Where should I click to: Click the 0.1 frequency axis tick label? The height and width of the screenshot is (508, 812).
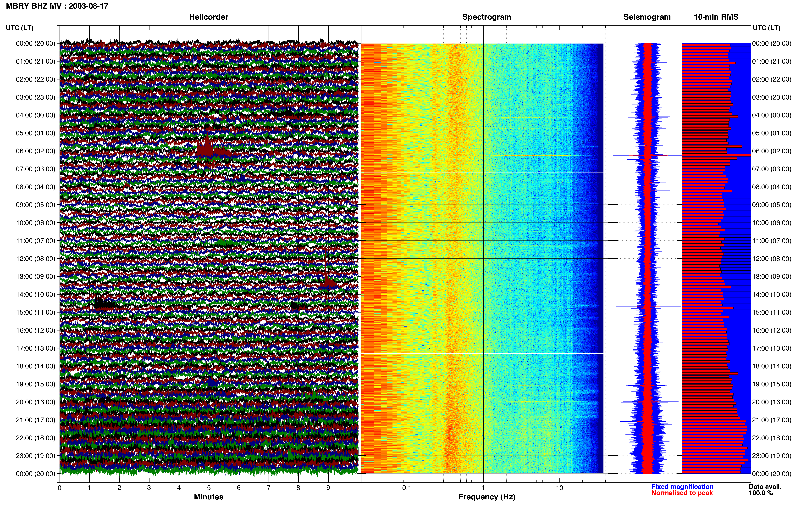coord(407,487)
